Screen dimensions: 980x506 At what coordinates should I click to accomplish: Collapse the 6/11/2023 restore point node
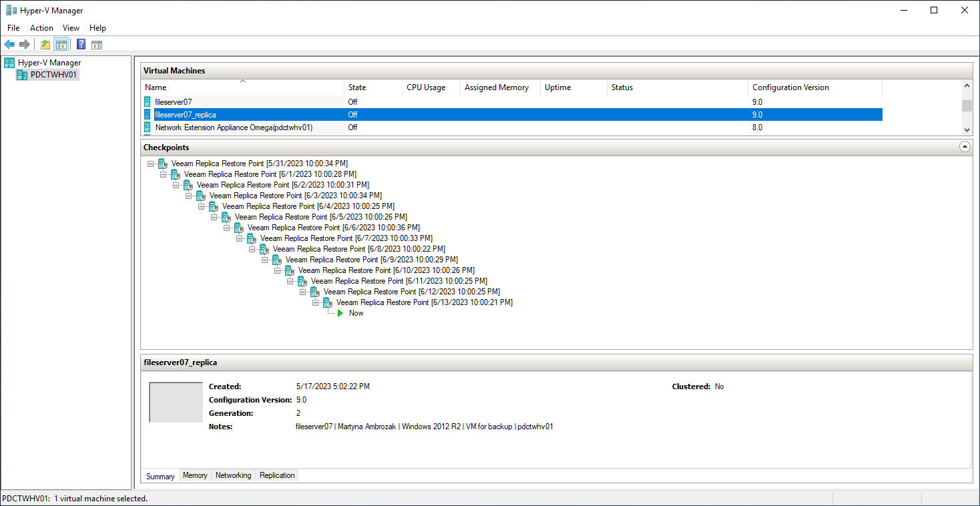(290, 281)
